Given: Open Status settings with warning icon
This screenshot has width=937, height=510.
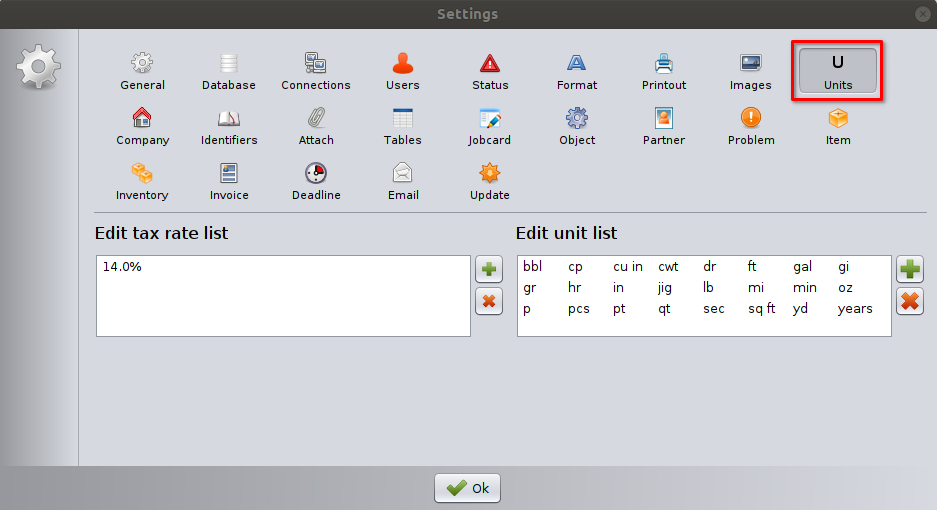Looking at the screenshot, I should click(490, 71).
